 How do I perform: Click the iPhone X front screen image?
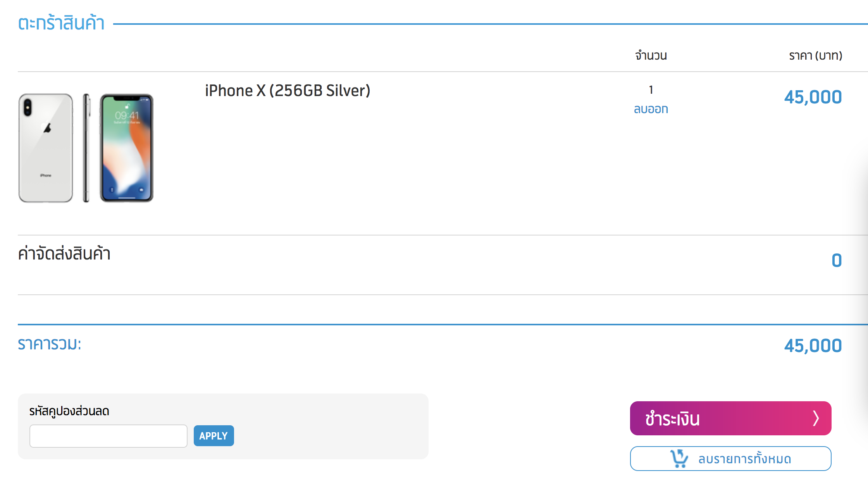click(x=127, y=148)
